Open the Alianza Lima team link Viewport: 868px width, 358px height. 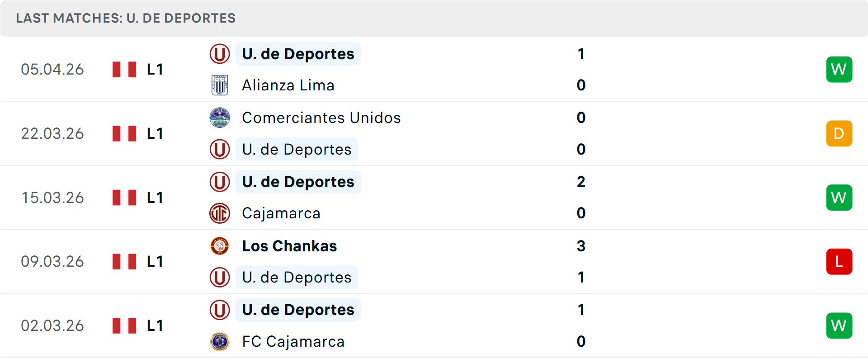pyautogui.click(x=288, y=85)
